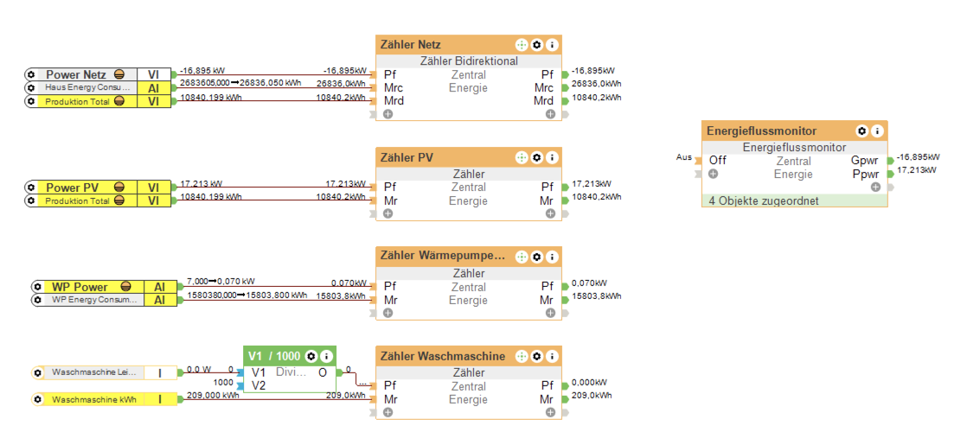980x445 pixels.
Task: Add an input pin on Zähler PV block
Action: [x=388, y=213]
